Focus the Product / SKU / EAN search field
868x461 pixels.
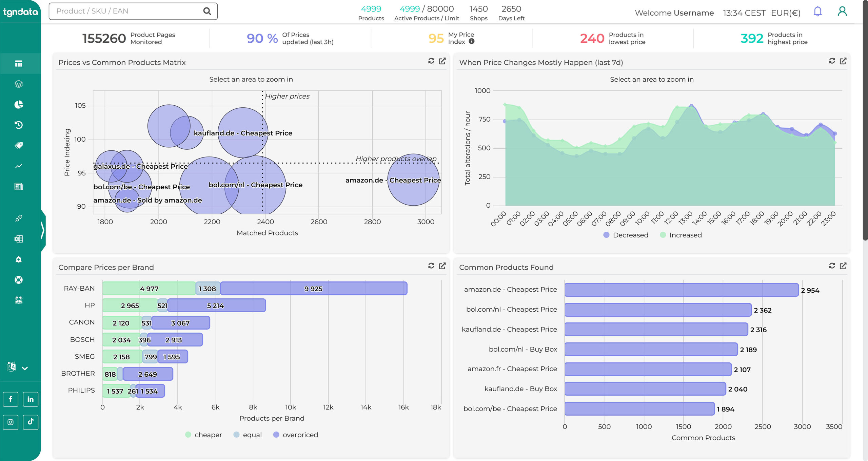point(133,11)
